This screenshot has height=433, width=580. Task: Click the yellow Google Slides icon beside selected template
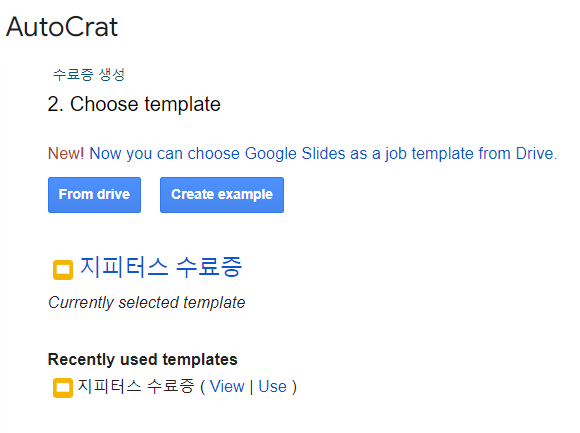click(x=63, y=270)
